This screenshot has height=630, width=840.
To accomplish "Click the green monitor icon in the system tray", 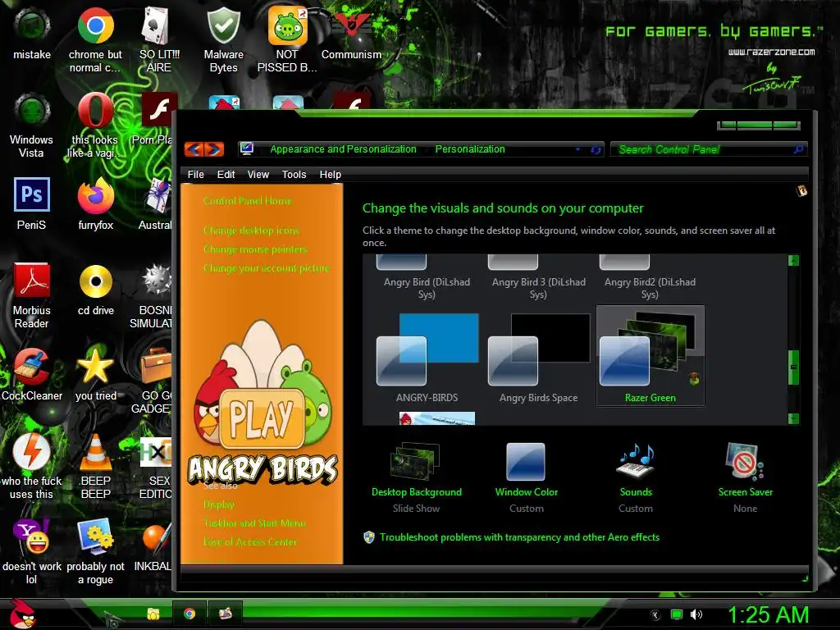I will 676,614.
